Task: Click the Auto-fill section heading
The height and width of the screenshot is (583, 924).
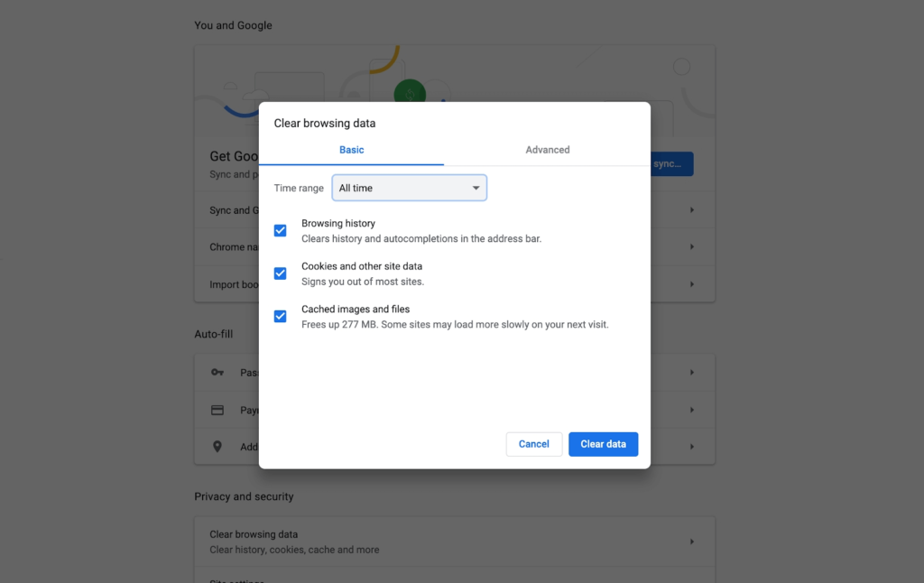Action: click(213, 334)
